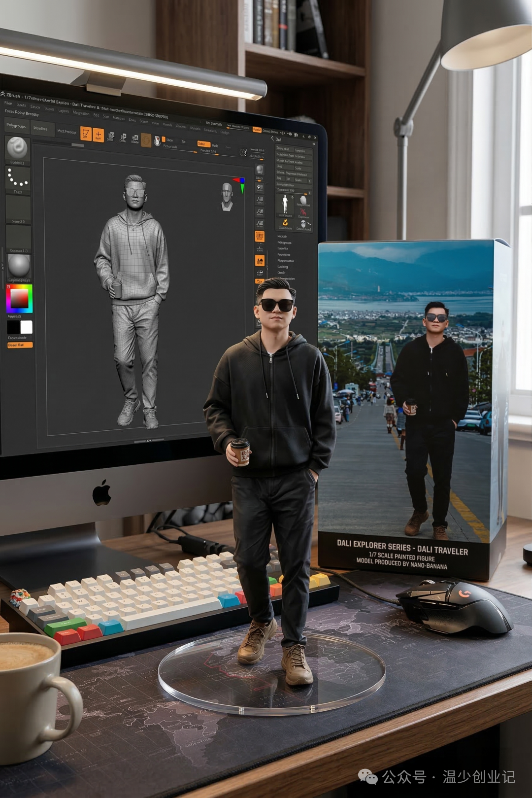This screenshot has width=532, height=798.
Task: Activate the orange Edit mode button
Action: coord(86,133)
